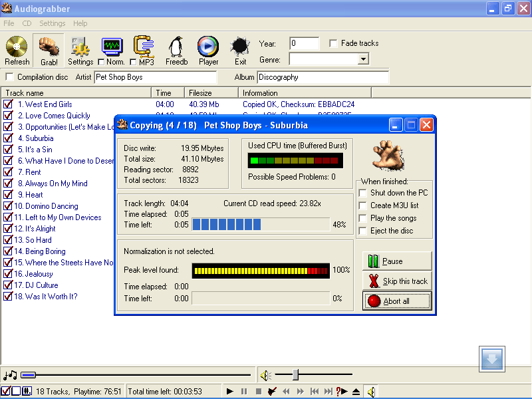Open the Settings menu
532x399 pixels.
[53, 23]
